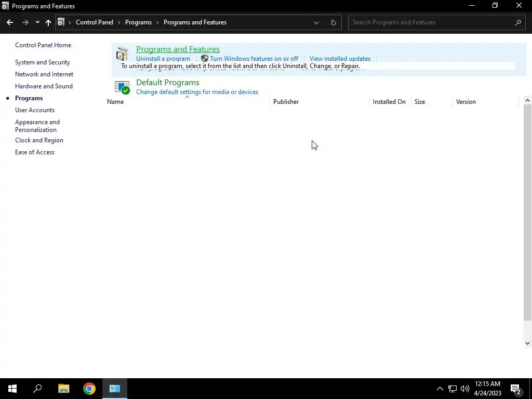Viewport: 532px width, 399px height.
Task: Open the notification center icon
Action: click(x=516, y=389)
